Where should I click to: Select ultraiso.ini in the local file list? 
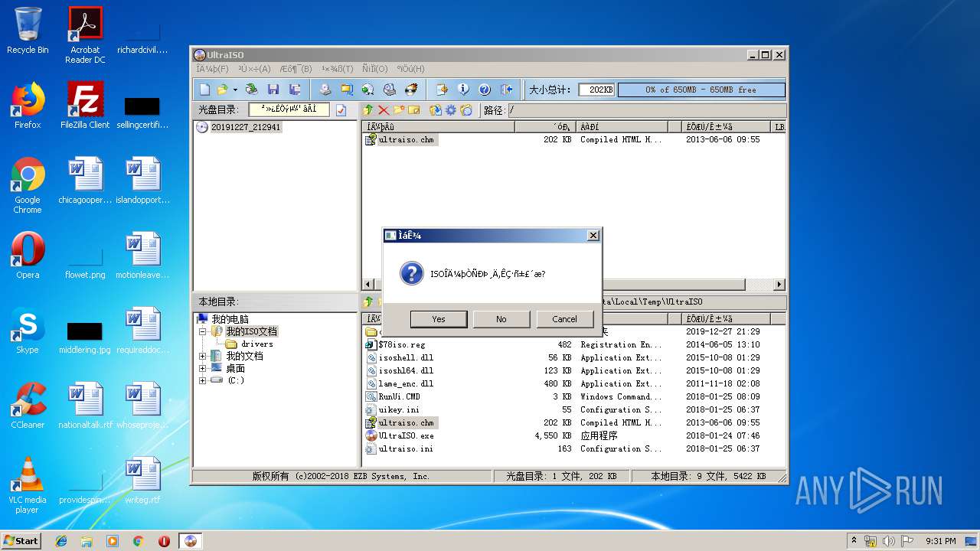tap(406, 448)
